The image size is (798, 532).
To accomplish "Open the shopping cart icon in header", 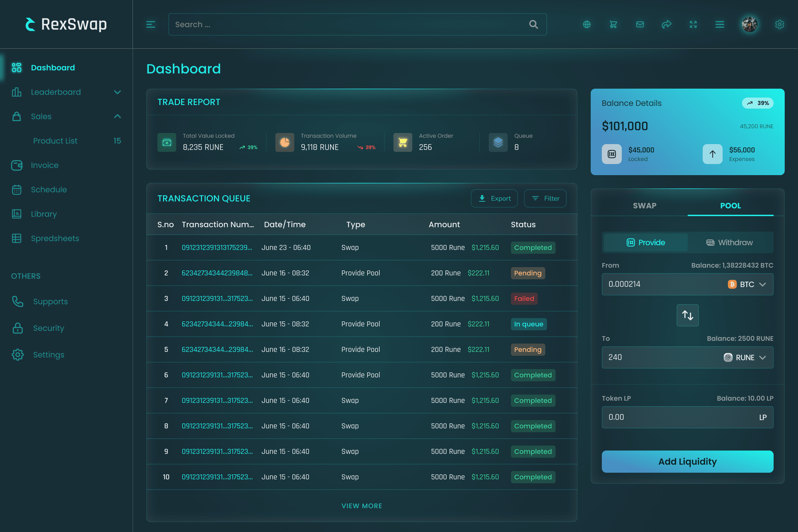I will click(613, 24).
